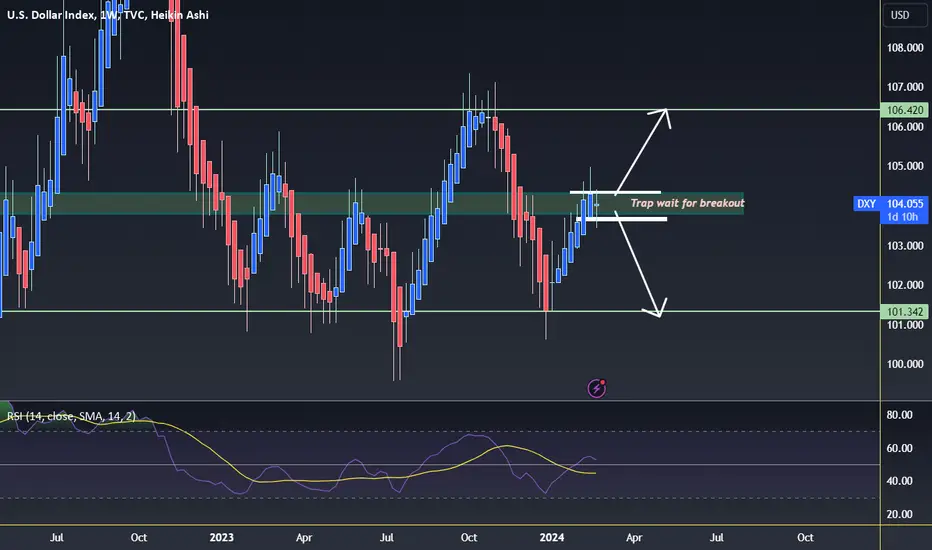Click the 105.000 price axis value

point(905,166)
